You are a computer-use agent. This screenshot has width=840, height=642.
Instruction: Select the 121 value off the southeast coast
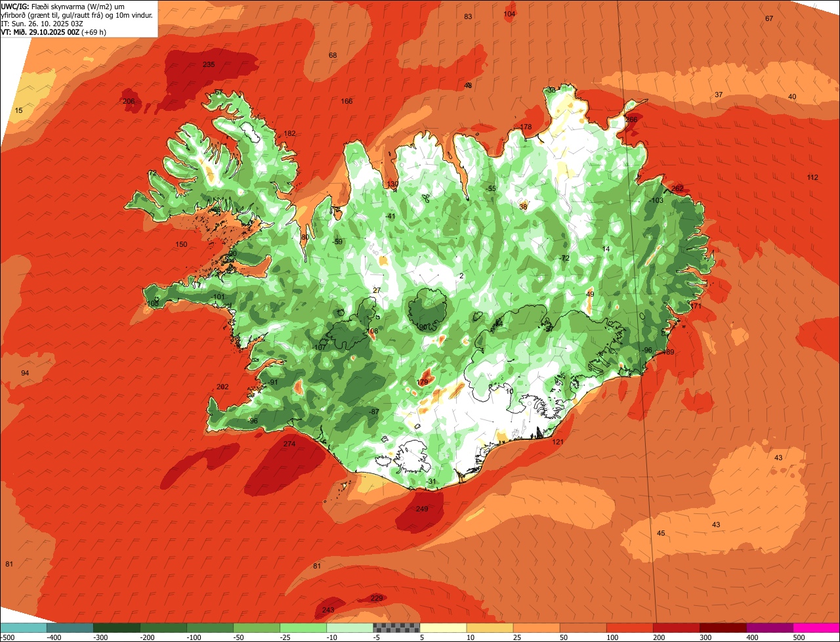pos(558,442)
